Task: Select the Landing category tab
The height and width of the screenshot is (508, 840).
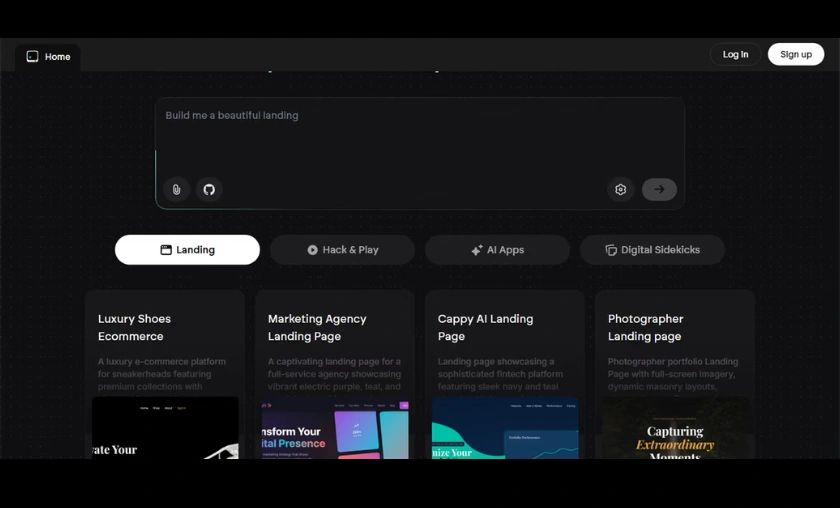Action: coord(187,250)
